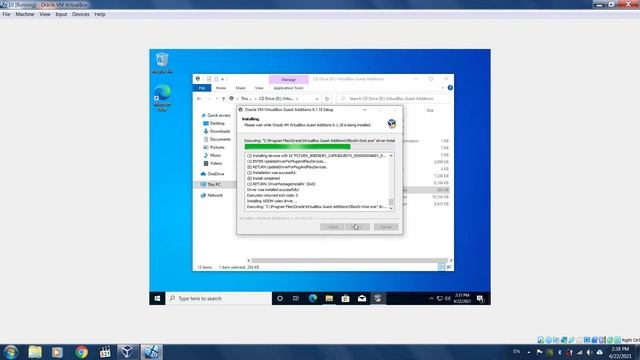
Task: Open Microsoft Store from guest taskbar
Action: 345,298
